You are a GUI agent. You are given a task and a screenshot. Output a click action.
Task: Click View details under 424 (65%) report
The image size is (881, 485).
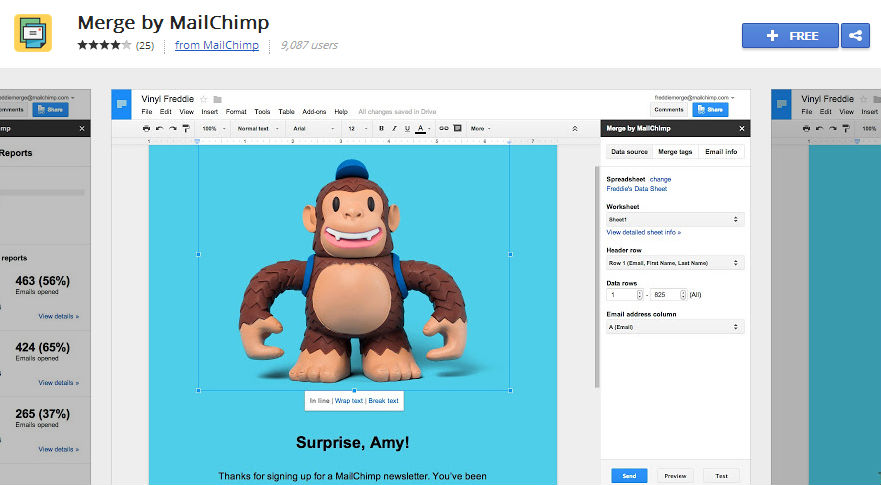click(x=58, y=383)
